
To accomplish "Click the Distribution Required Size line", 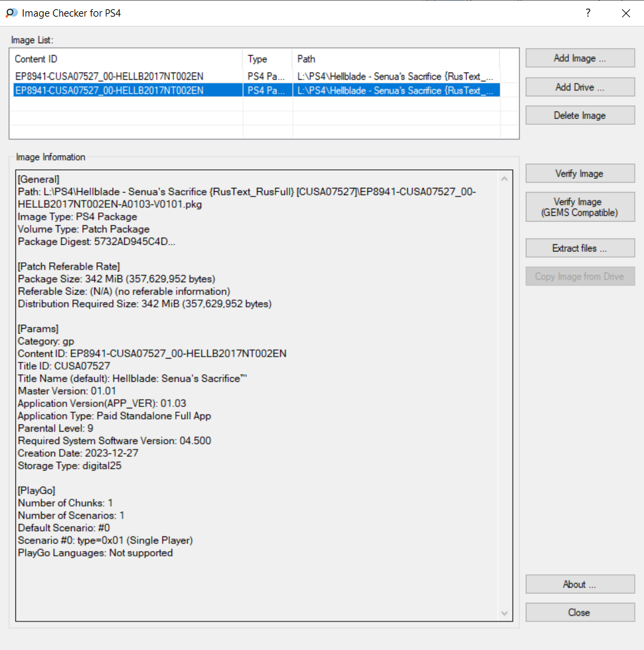I will (145, 304).
